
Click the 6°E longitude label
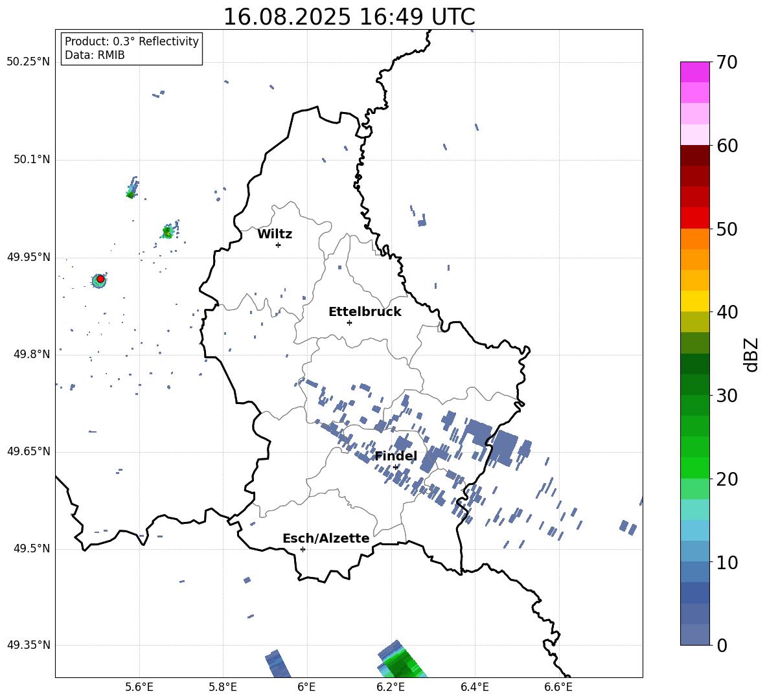(306, 687)
